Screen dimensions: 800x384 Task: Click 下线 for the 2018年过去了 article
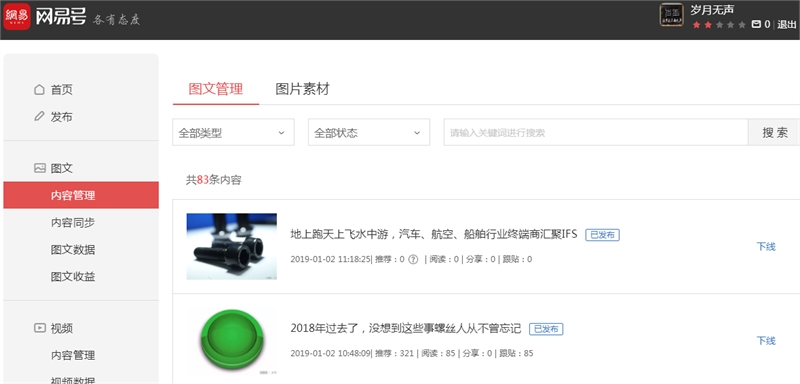coord(766,340)
